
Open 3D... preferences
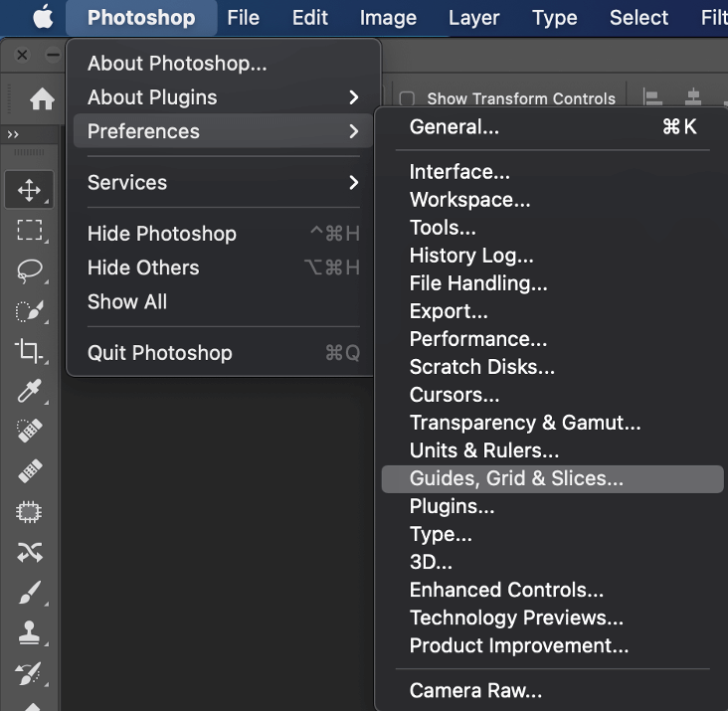point(553,562)
